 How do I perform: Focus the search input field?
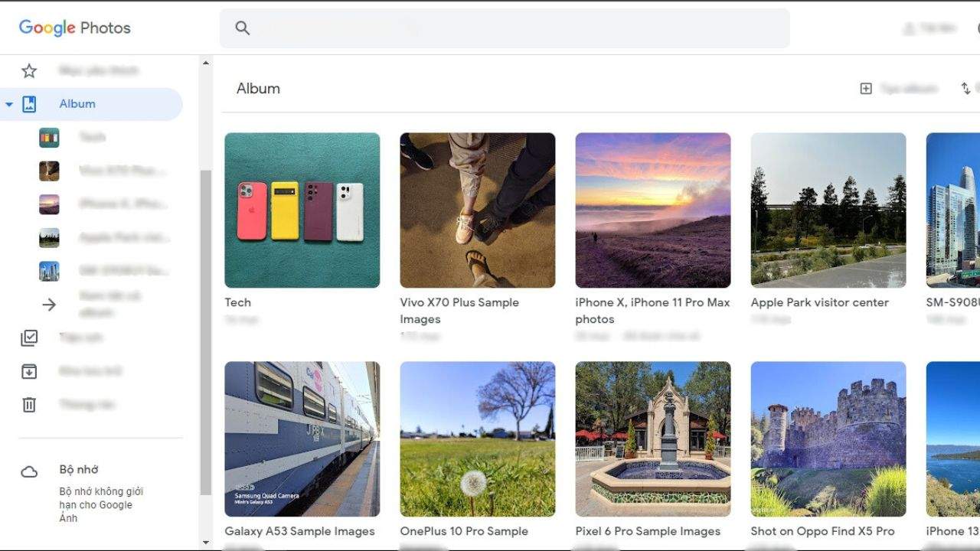point(505,28)
